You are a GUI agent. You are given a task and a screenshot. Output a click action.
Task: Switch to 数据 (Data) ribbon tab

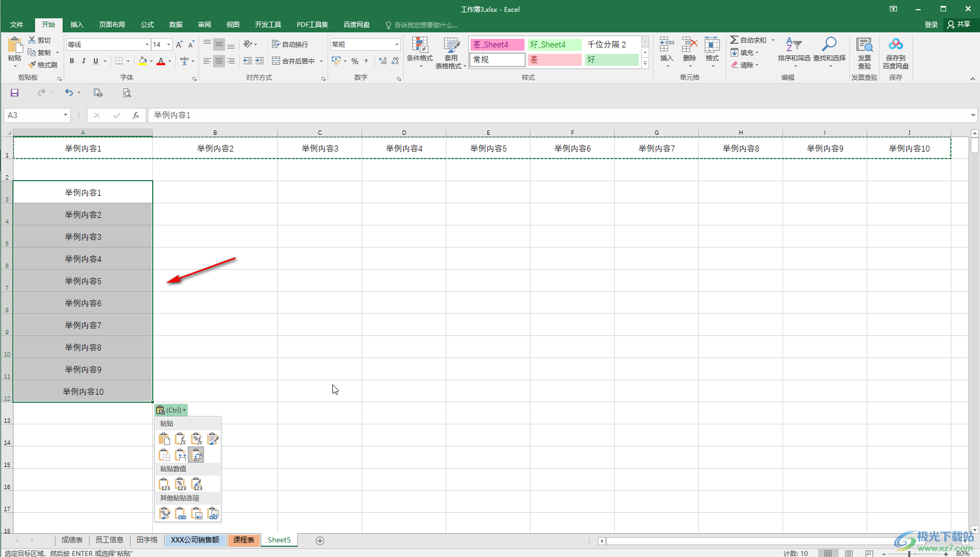click(176, 25)
